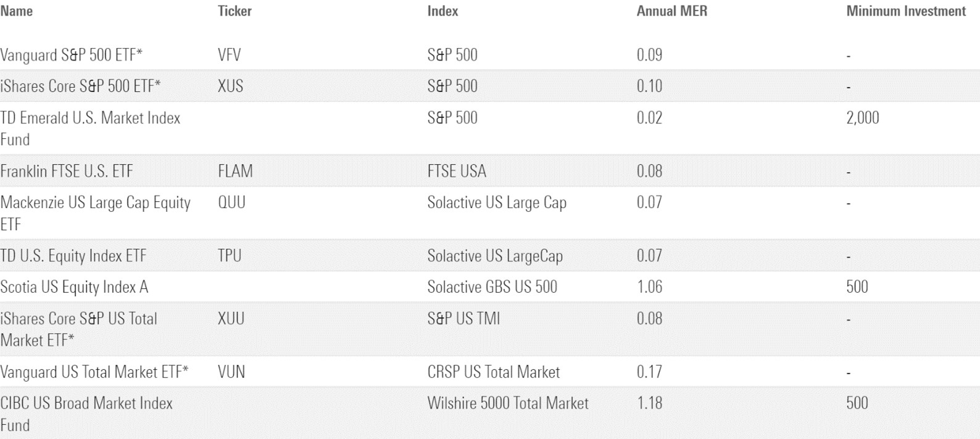Click the TD U.S. Equity Index ETF name
The image size is (980, 439).
click(x=73, y=256)
